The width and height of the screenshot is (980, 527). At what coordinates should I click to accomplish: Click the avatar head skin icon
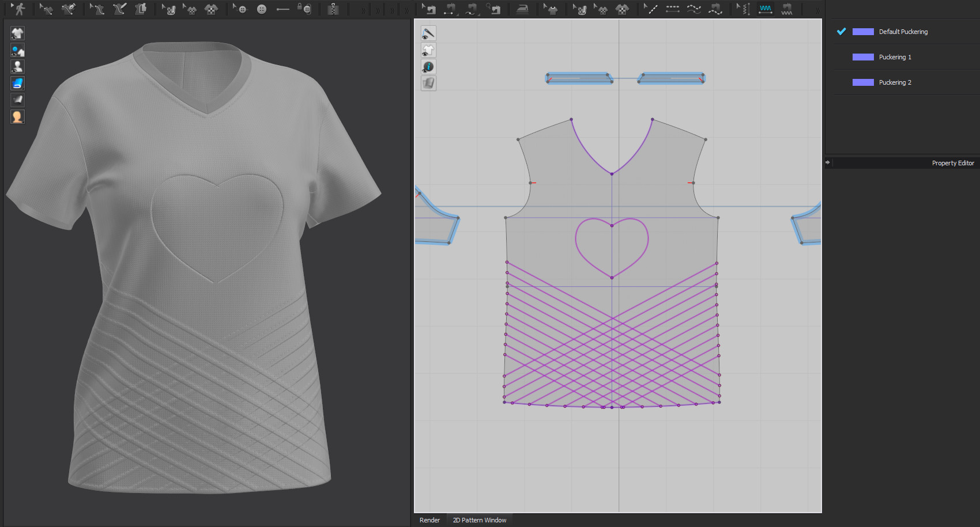tap(17, 117)
